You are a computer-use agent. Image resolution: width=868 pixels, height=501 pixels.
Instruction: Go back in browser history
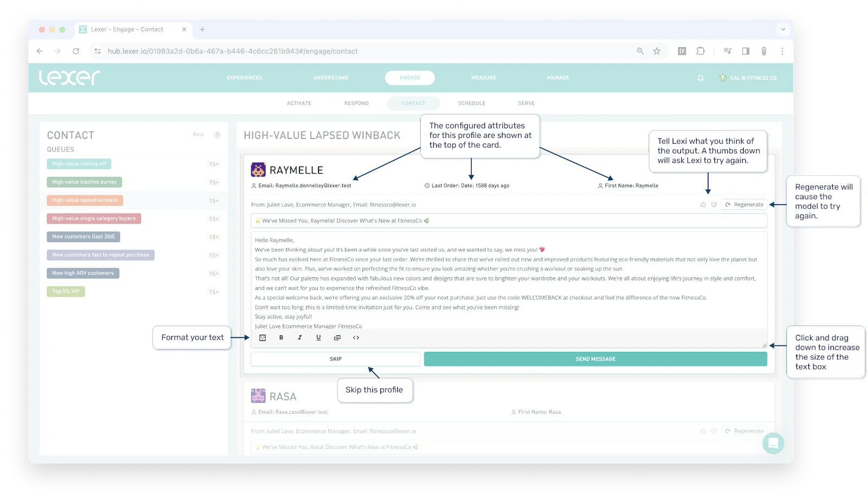tap(40, 51)
